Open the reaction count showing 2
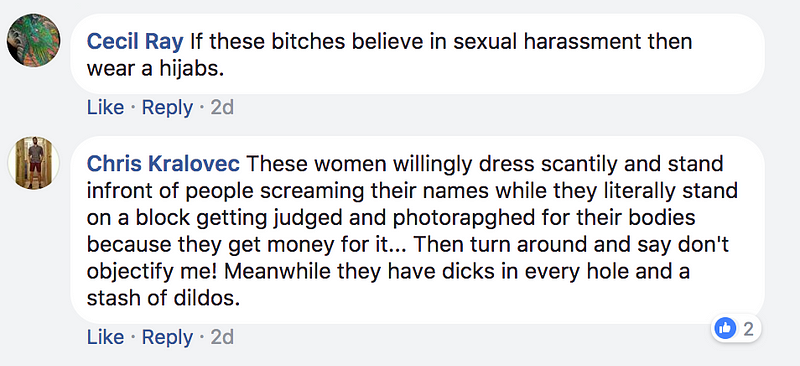The width and height of the screenshot is (800, 366). coord(748,329)
